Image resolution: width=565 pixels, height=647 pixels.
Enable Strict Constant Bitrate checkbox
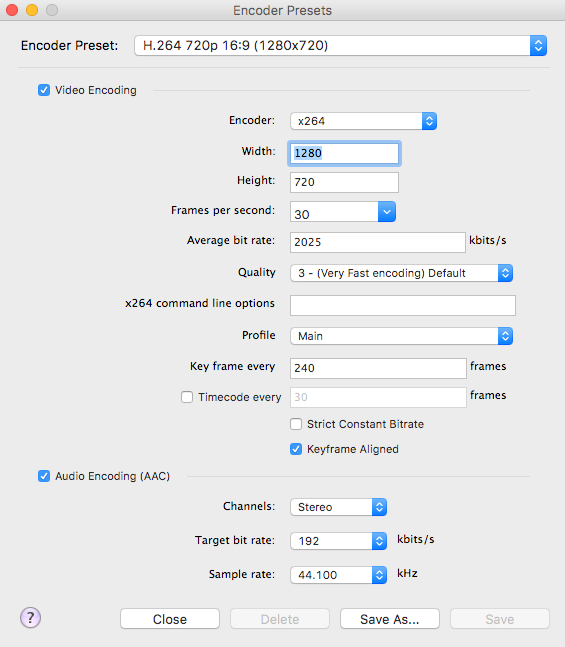point(296,424)
